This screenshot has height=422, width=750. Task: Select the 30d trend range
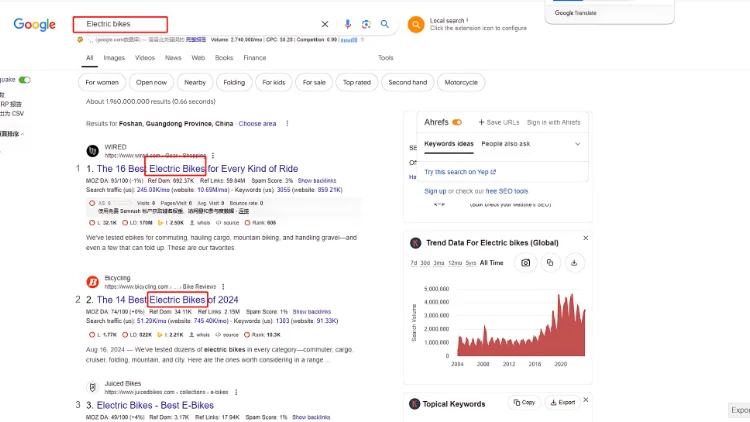pyautogui.click(x=425, y=263)
